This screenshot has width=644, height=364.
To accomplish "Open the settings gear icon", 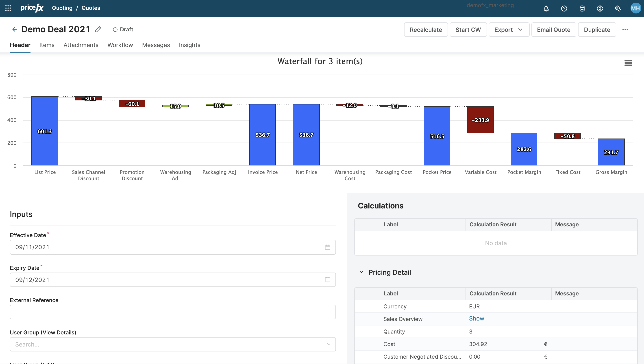I will coord(600,9).
